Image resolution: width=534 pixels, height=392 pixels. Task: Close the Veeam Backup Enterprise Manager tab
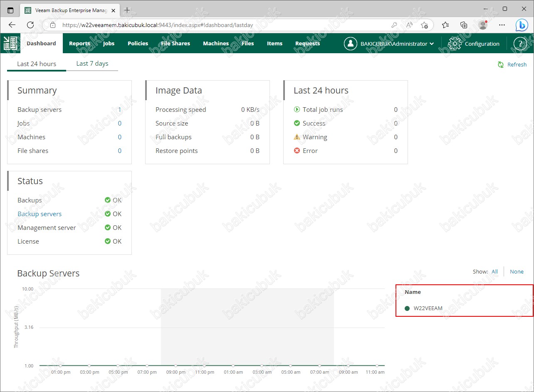[x=114, y=10]
